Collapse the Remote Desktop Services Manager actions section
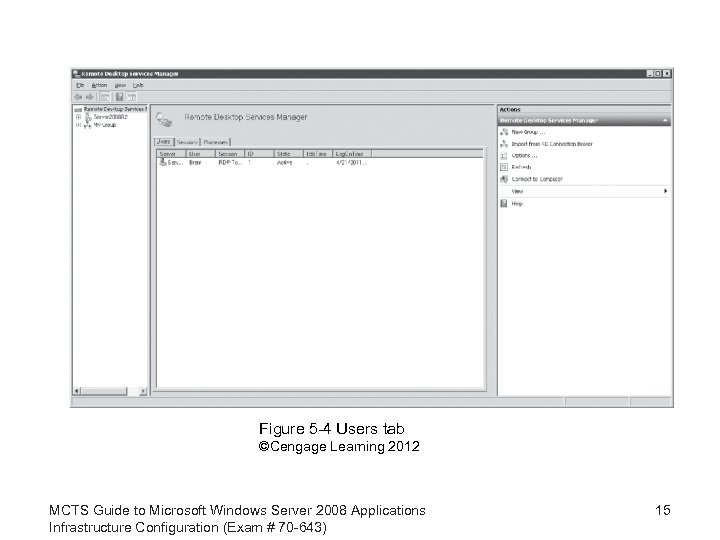720x540 pixels. click(x=665, y=120)
